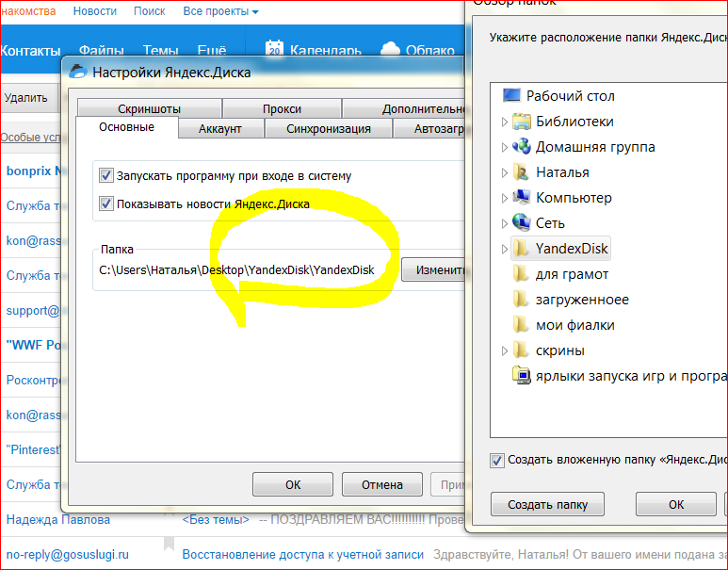This screenshot has width=728, height=570.
Task: Switch to the Синхронизация tab
Action: [329, 129]
